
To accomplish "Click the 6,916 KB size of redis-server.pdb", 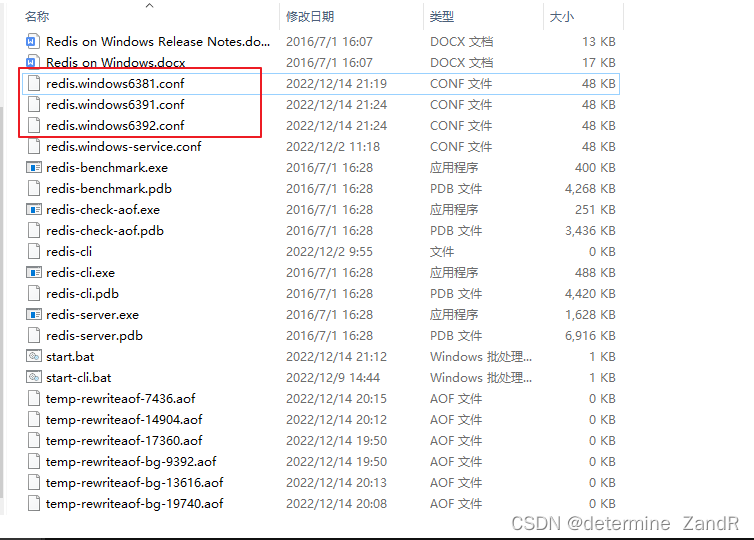I will [590, 336].
